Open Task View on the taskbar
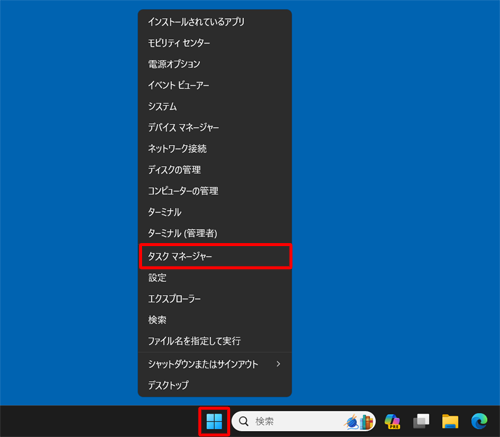The width and height of the screenshot is (500, 437). [x=421, y=421]
